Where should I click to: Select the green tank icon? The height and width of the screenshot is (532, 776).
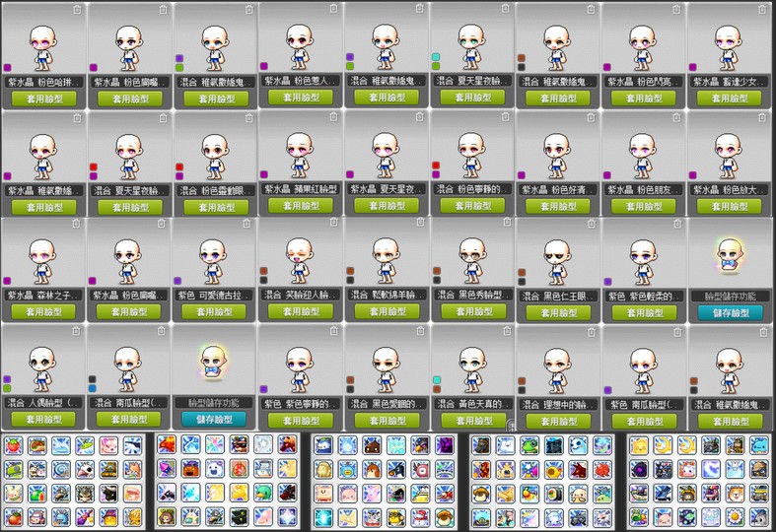click(14, 469)
